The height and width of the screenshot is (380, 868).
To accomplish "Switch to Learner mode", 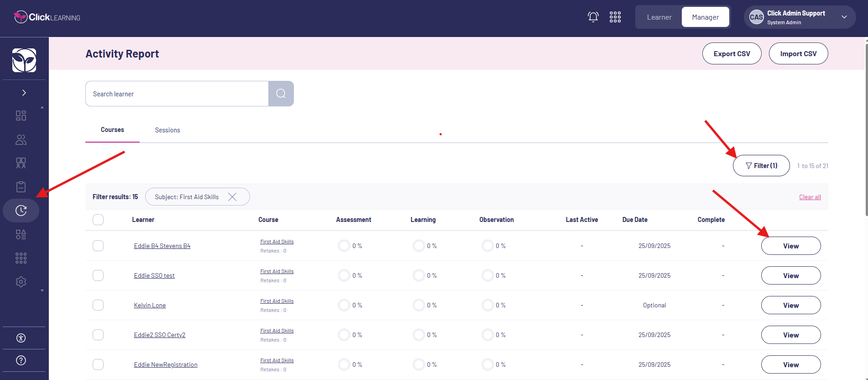I will point(659,17).
